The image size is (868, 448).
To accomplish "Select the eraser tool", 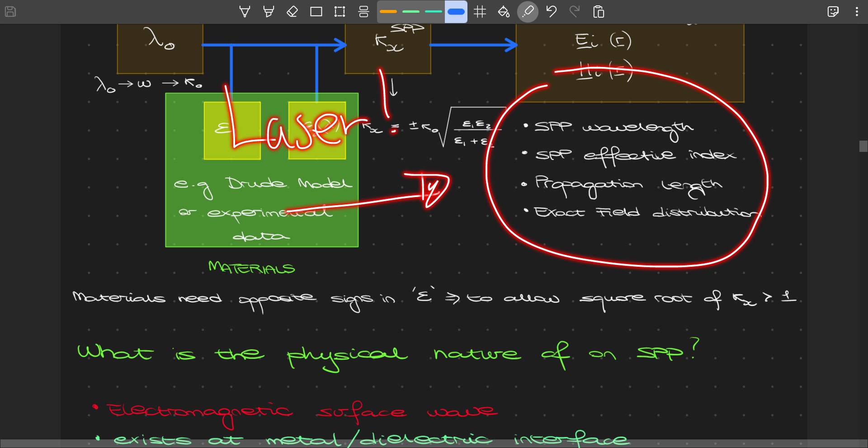I will [x=292, y=11].
